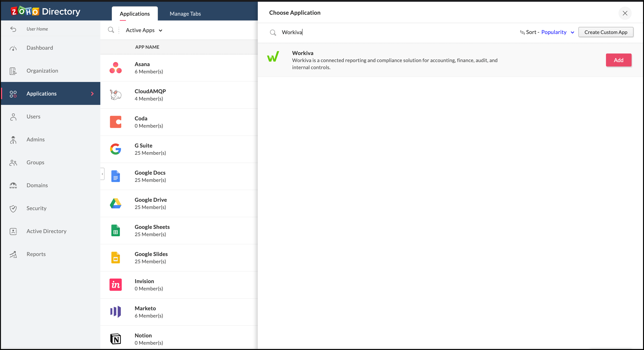The height and width of the screenshot is (350, 644).
Task: Open the Organization section icon
Action: point(13,71)
